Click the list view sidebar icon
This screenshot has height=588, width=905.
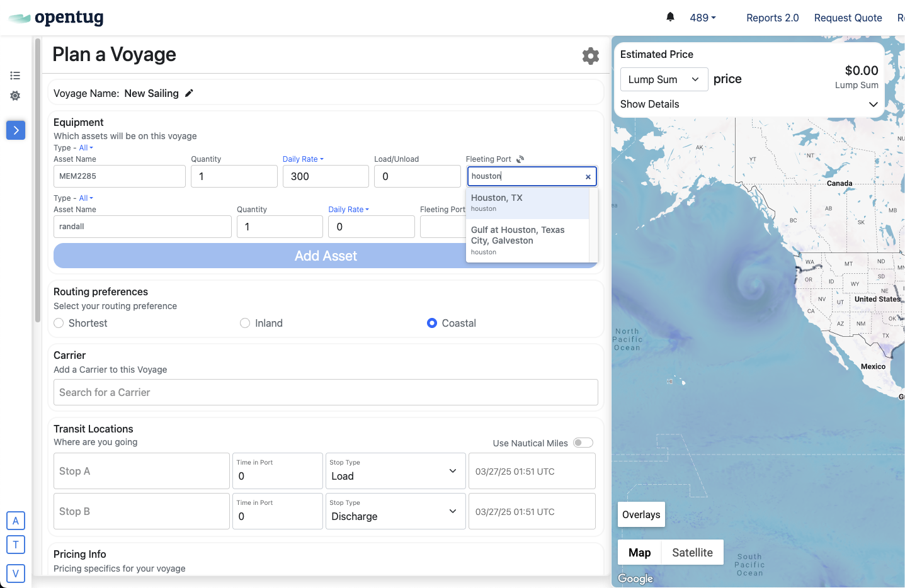click(15, 76)
